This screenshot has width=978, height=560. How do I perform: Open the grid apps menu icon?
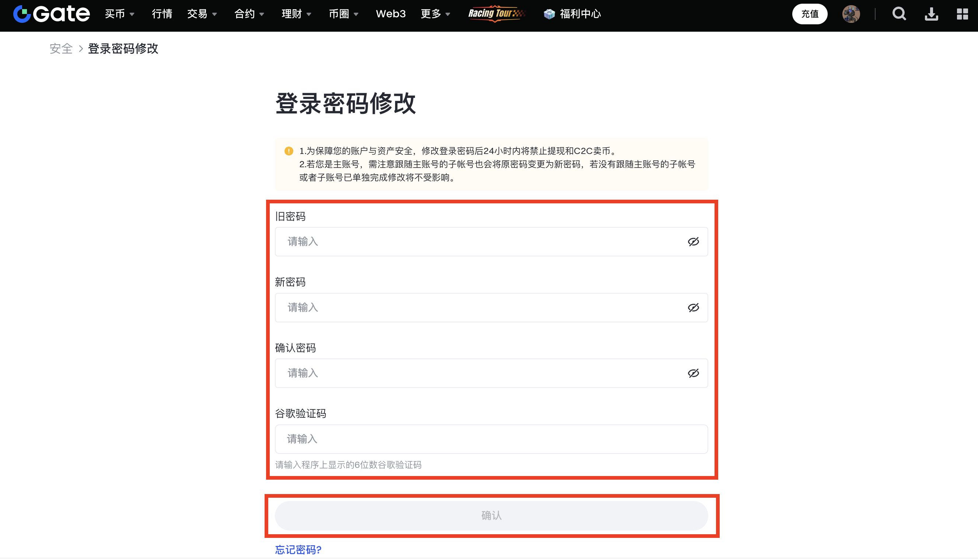(962, 14)
